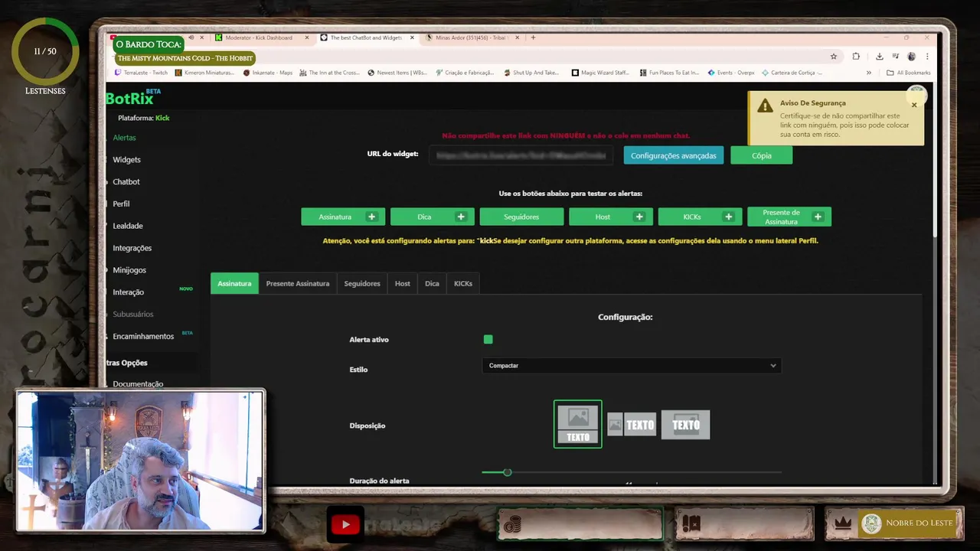Expand the bookmarks overflow chevron
The image size is (980, 551).
pyautogui.click(x=869, y=73)
